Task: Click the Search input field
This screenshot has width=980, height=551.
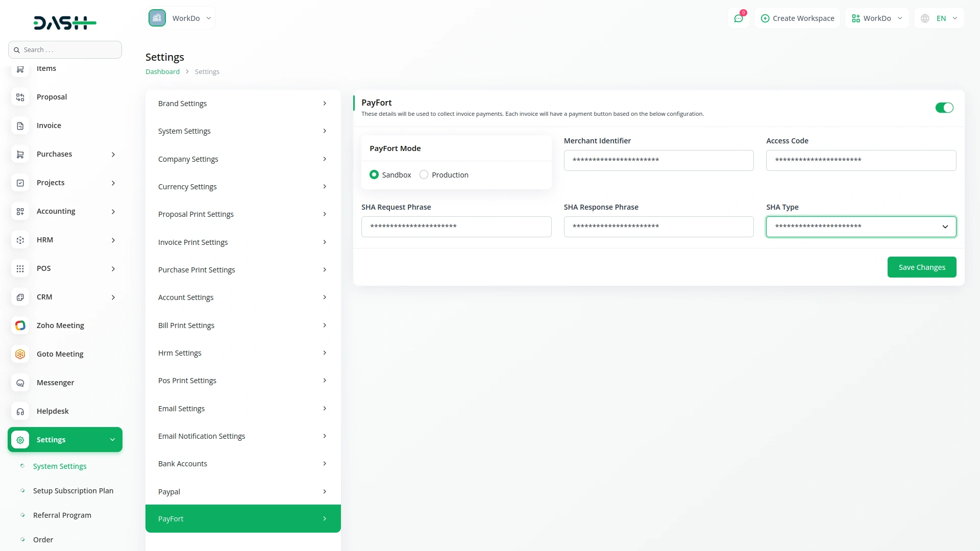Action: 65,49
